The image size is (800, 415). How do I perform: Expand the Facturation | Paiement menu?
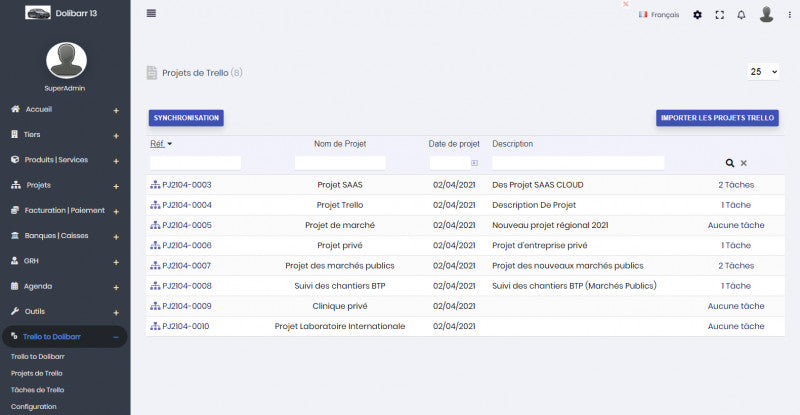pos(116,211)
